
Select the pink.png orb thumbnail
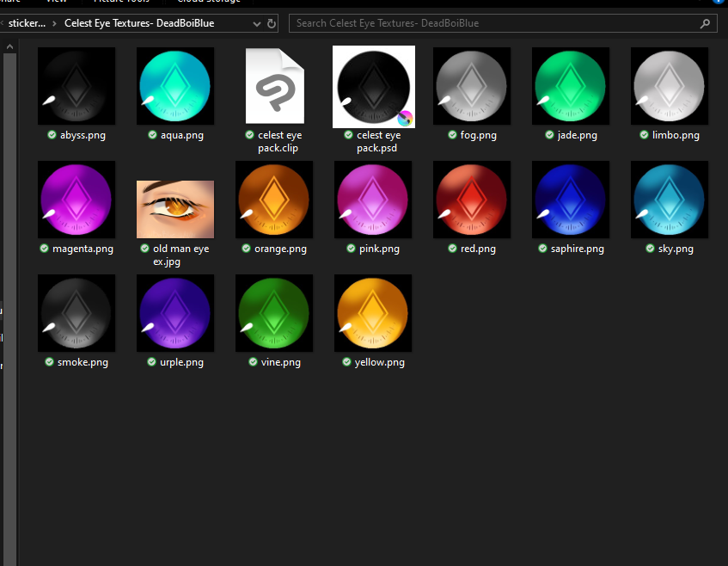click(373, 200)
